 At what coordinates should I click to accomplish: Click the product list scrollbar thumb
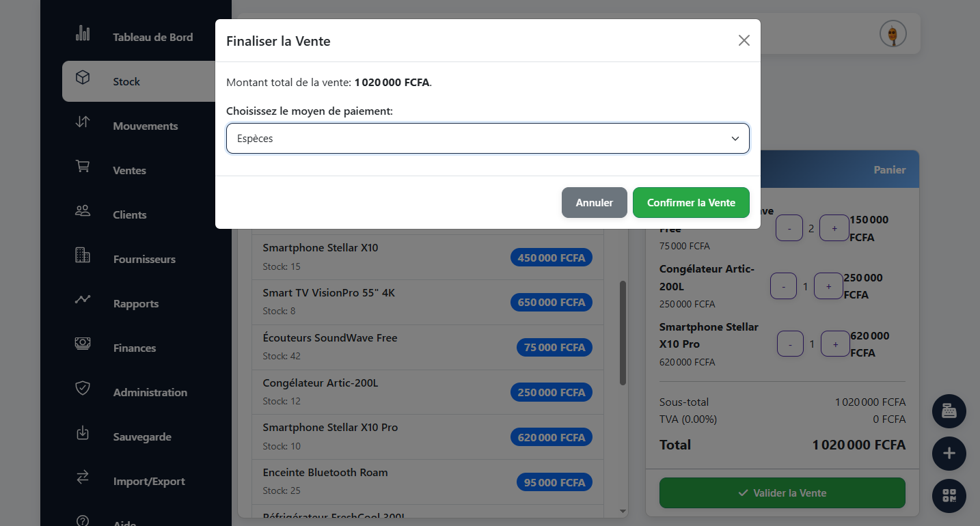point(623,333)
